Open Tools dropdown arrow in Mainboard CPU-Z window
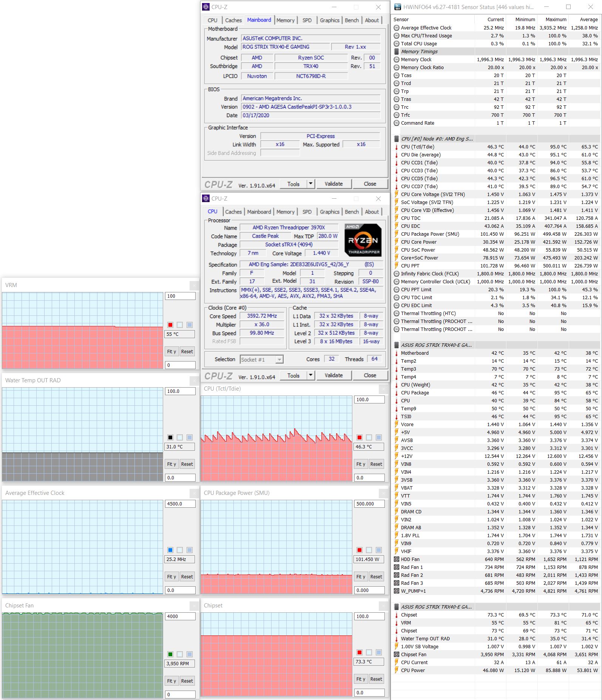 [310, 184]
